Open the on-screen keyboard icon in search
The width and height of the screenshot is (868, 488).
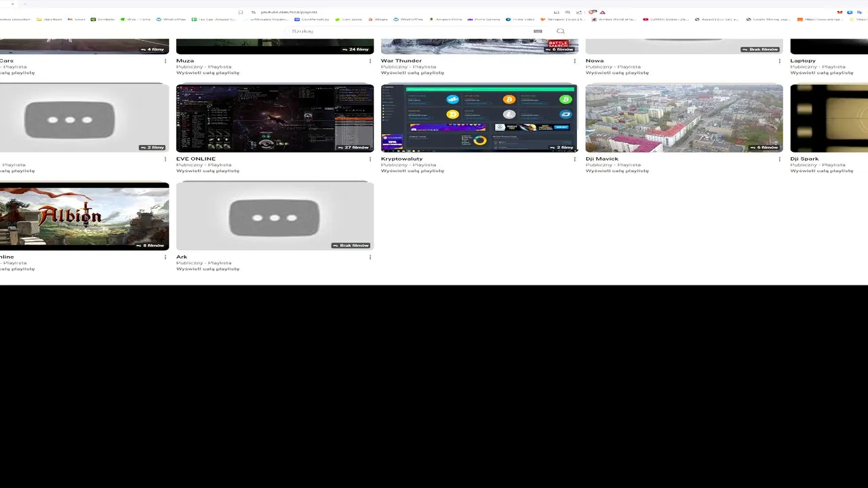[x=538, y=31]
